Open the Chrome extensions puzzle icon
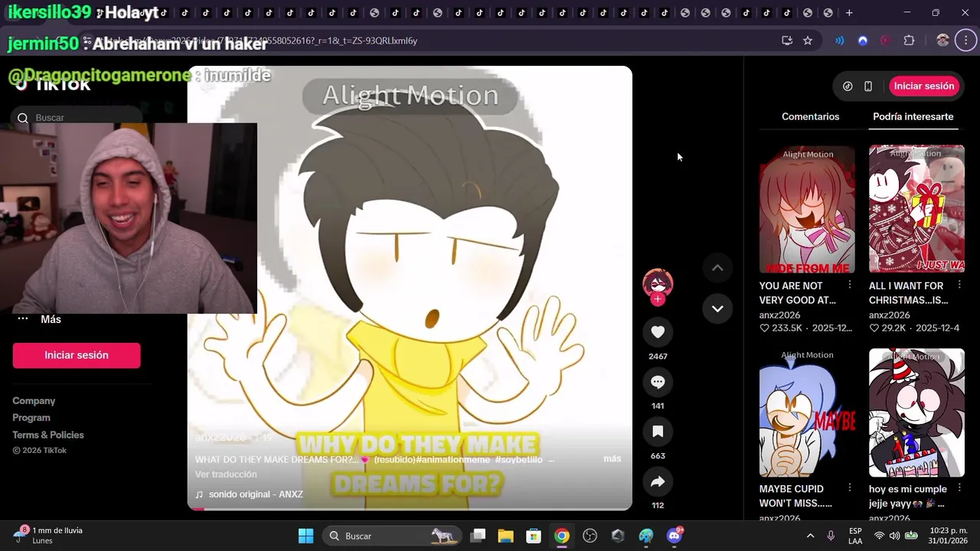 [910, 41]
